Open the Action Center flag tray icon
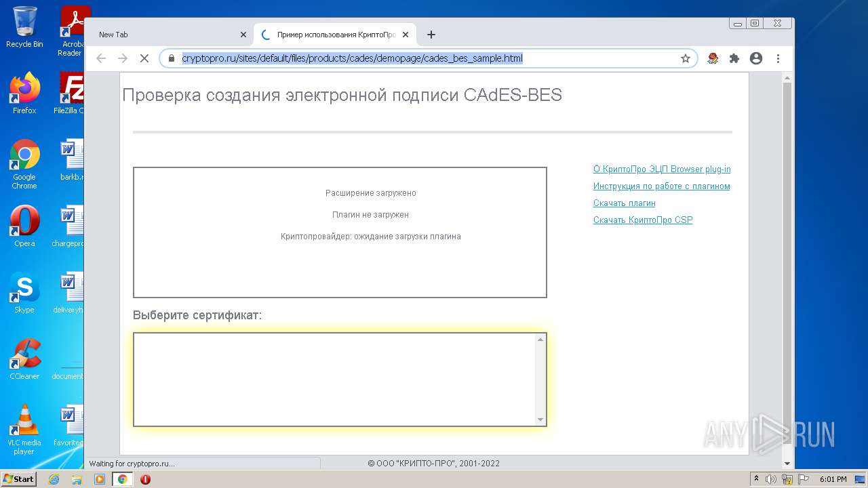The height and width of the screenshot is (488, 868). [804, 479]
